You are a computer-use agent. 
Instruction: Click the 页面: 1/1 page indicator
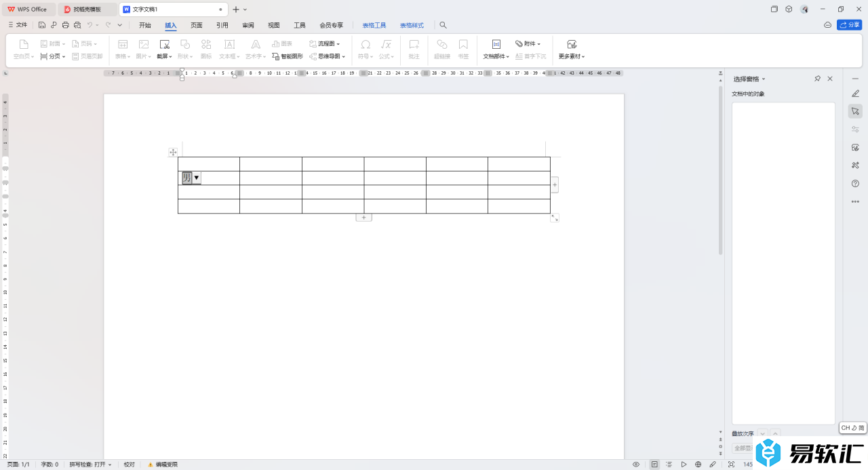(x=18, y=465)
